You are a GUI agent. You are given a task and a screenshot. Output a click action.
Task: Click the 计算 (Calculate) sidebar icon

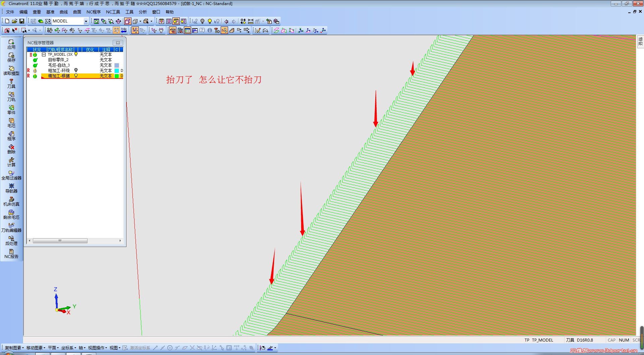coord(11,162)
